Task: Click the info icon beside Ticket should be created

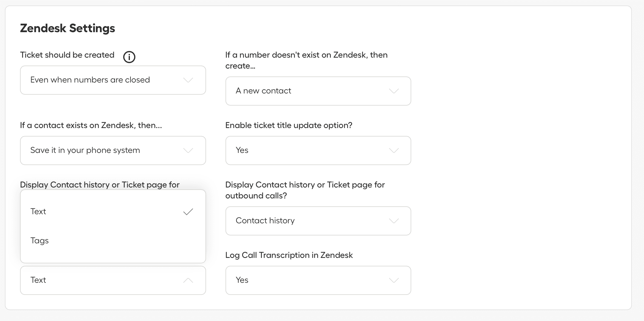Action: pos(129,57)
